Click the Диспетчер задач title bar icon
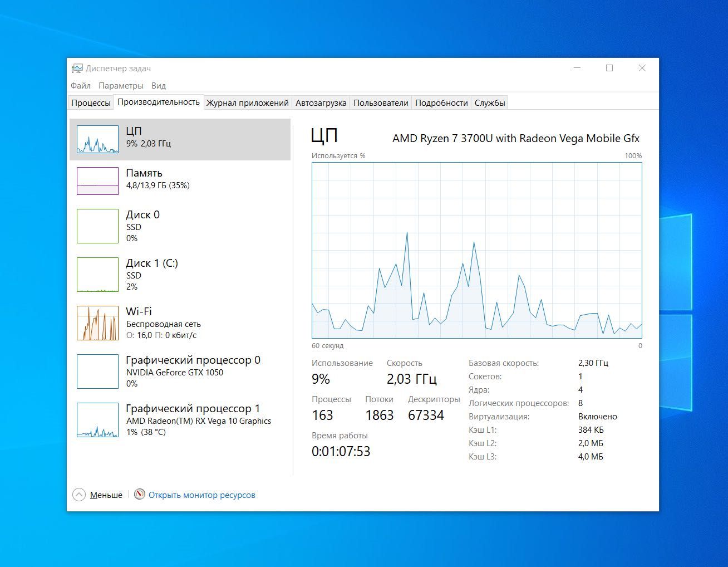 coord(77,69)
